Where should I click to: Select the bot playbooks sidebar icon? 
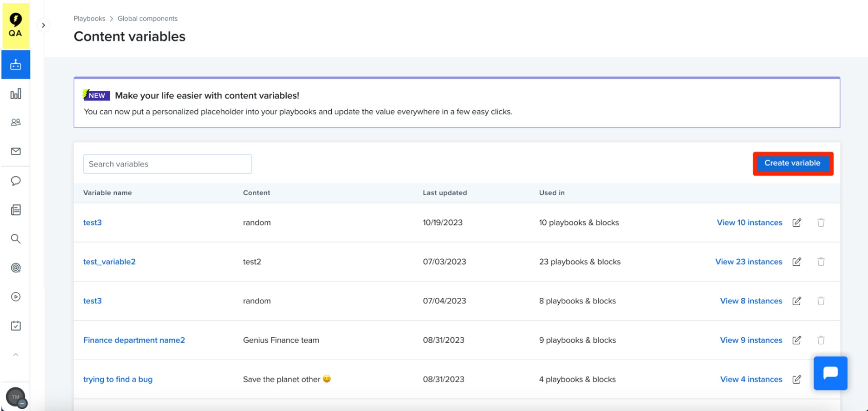[16, 65]
